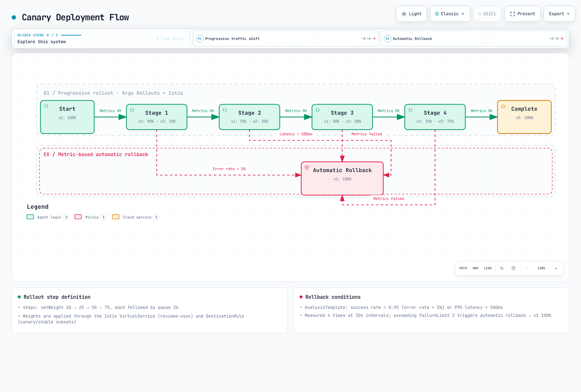
Task: Switch to PATH mode
Action: (463, 268)
